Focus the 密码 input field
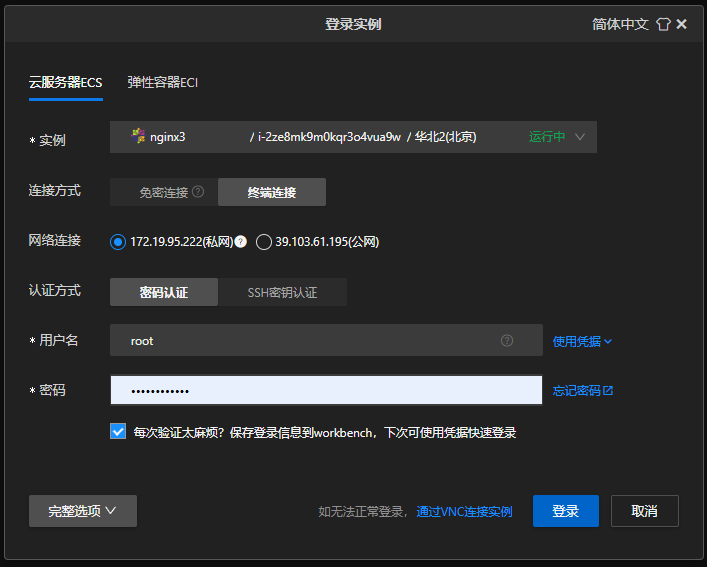Screen dimensions: 707x567 point(326,390)
